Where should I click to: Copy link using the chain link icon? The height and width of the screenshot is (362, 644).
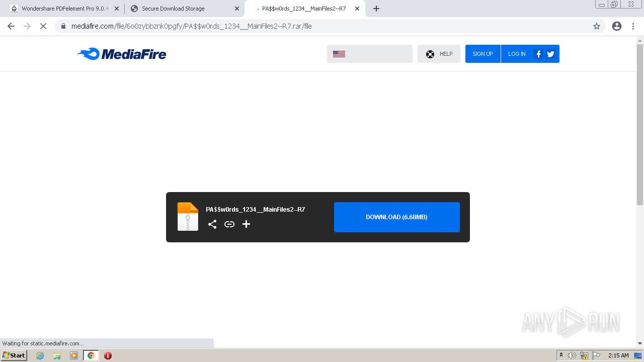tap(229, 224)
